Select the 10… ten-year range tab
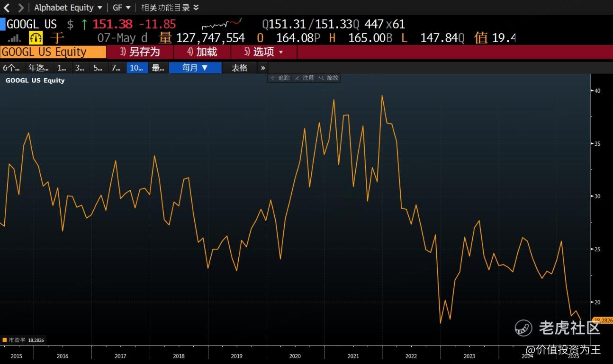This screenshot has width=613, height=364. coord(137,68)
